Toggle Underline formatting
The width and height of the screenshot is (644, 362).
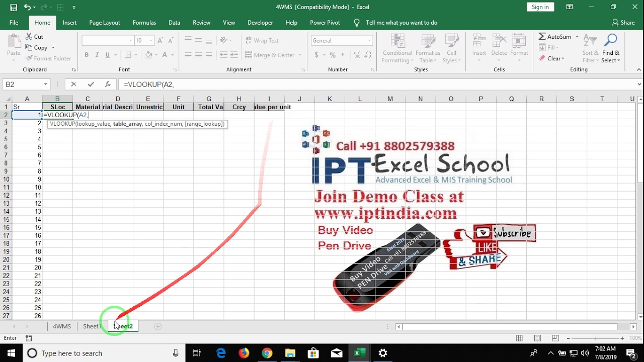pyautogui.click(x=107, y=55)
